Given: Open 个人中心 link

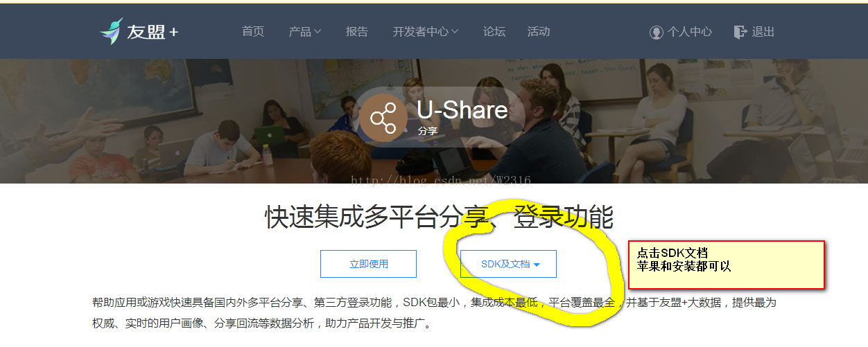Looking at the screenshot, I should click(x=681, y=32).
